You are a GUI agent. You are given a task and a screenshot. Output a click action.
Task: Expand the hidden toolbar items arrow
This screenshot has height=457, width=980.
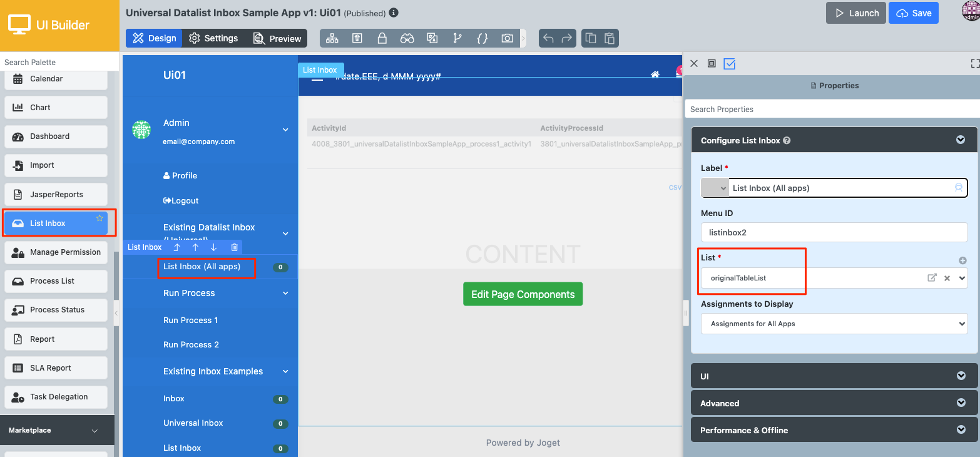[x=523, y=38]
